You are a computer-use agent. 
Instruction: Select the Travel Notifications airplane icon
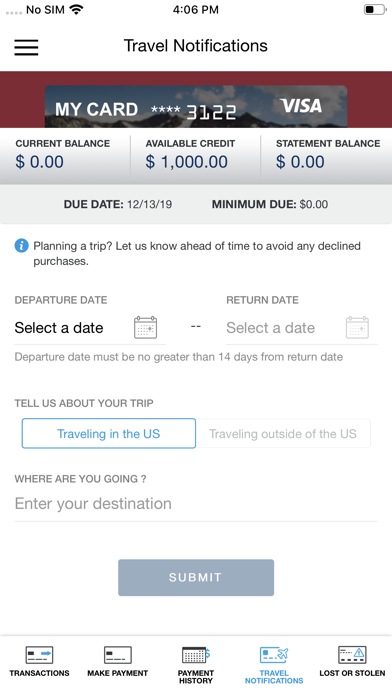point(274,655)
